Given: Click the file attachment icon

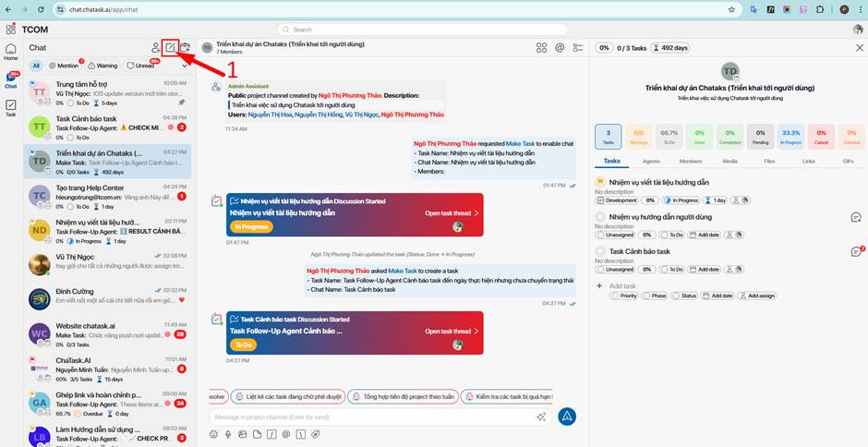Looking at the screenshot, I should tap(257, 434).
